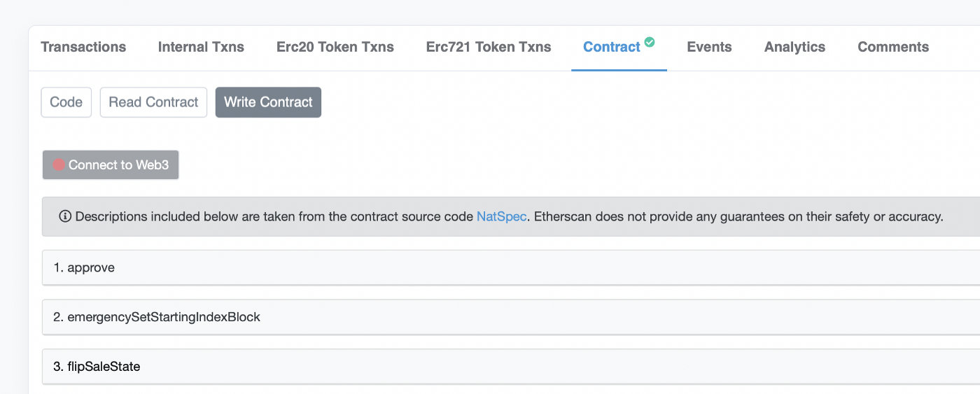The height and width of the screenshot is (394, 980).
Task: Follow the NatSpec hyperlink
Action: [501, 217]
